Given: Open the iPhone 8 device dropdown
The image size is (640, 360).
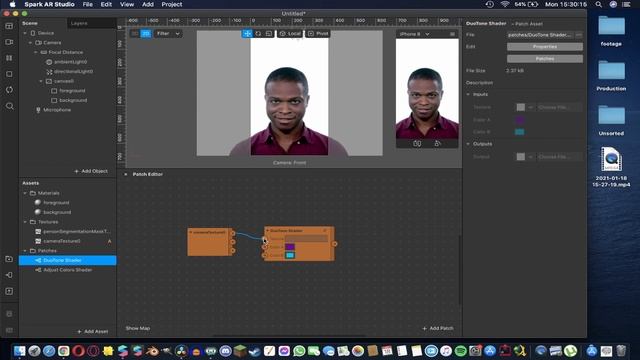Looking at the screenshot, I should pos(414,34).
